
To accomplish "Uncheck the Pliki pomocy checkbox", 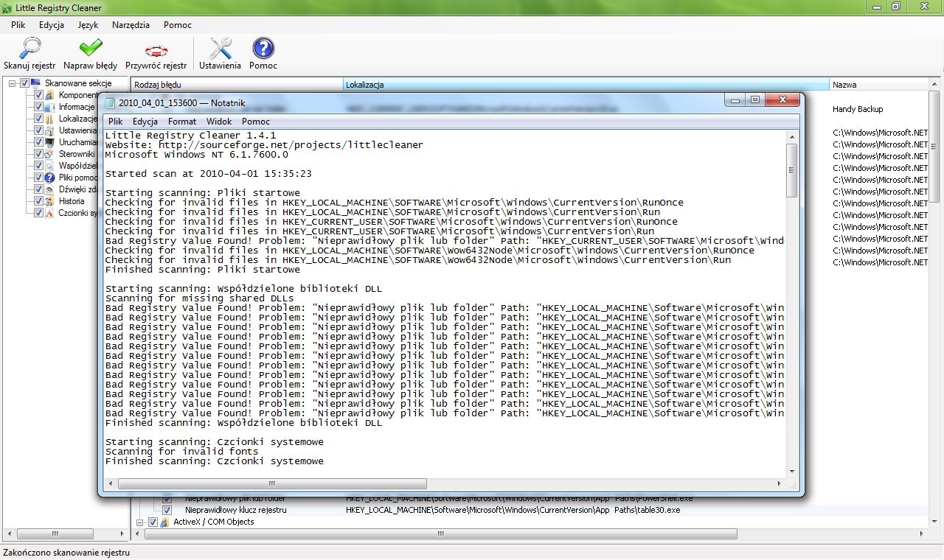I will tap(39, 178).
